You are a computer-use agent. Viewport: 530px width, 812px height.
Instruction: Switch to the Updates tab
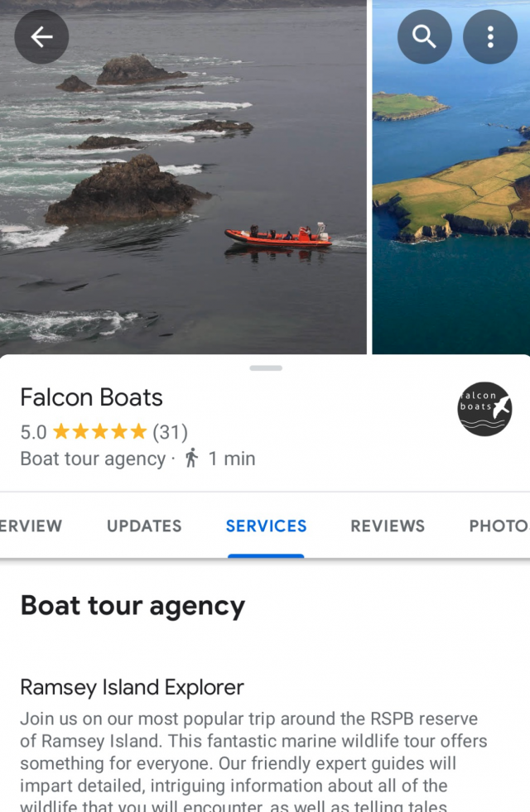coord(144,526)
